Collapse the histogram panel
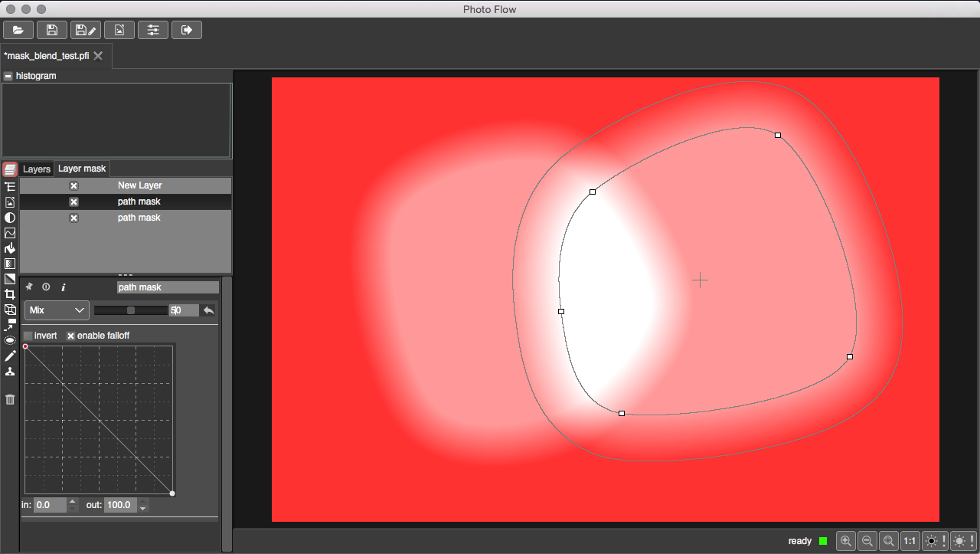The width and height of the screenshot is (980, 554). [x=8, y=76]
